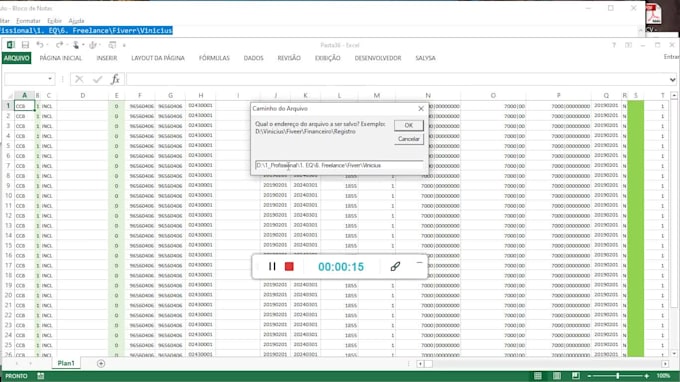The width and height of the screenshot is (680, 382).
Task: Pause the screen recording
Action: tap(272, 266)
